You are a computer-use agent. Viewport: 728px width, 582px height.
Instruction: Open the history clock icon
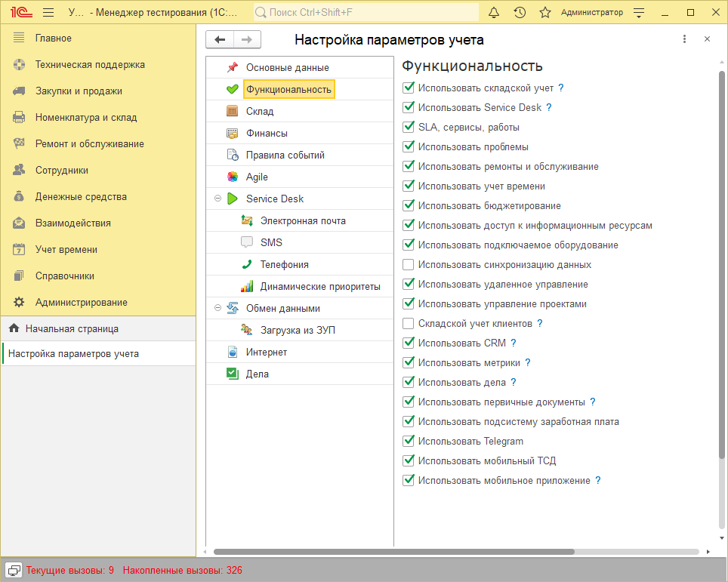coord(520,13)
